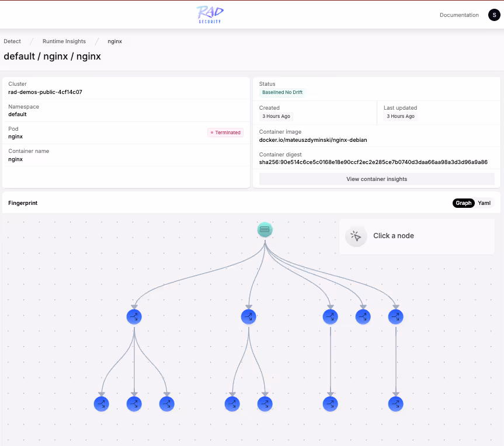Click the Fingerprint section heading
This screenshot has height=446, width=504.
coord(23,203)
